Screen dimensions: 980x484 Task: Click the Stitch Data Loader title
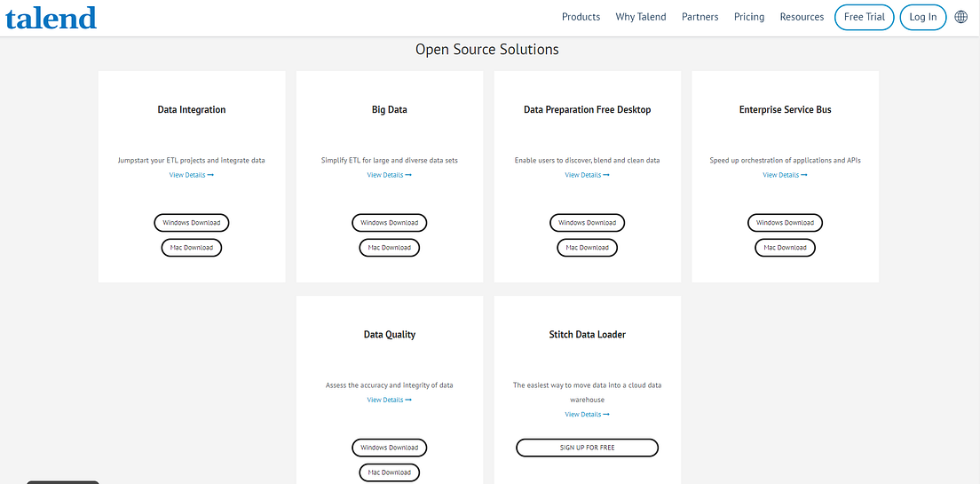click(587, 335)
